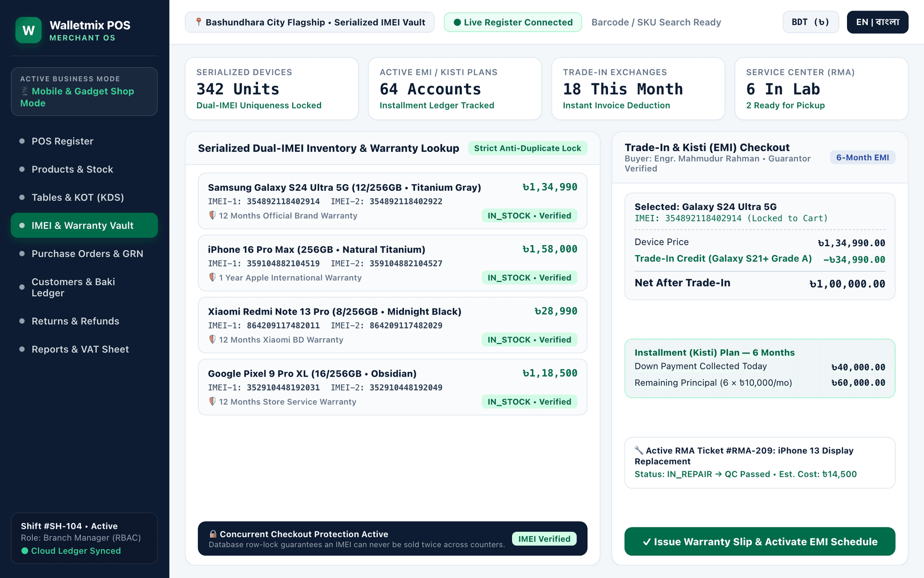Toggle the EN | বাংলা language switch
This screenshot has width=924, height=578.
coord(877,22)
